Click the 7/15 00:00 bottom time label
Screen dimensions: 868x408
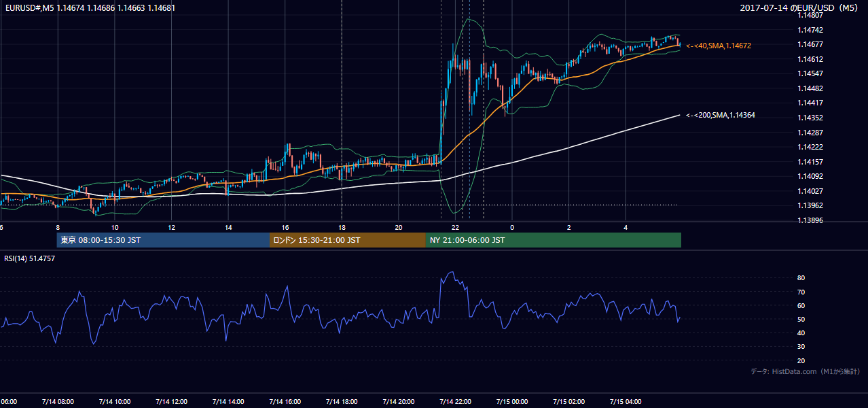click(512, 402)
